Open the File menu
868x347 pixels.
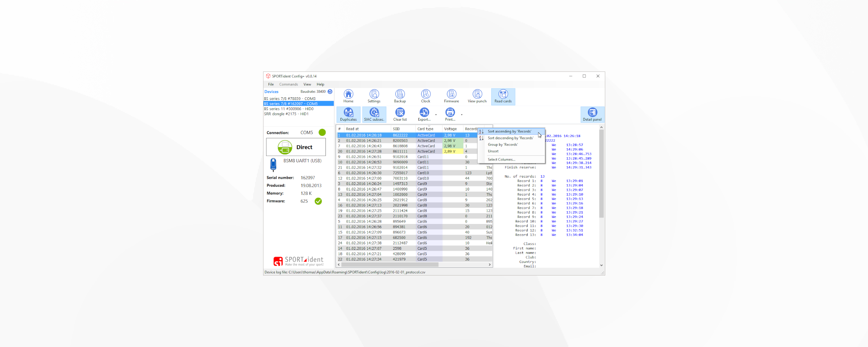point(271,84)
